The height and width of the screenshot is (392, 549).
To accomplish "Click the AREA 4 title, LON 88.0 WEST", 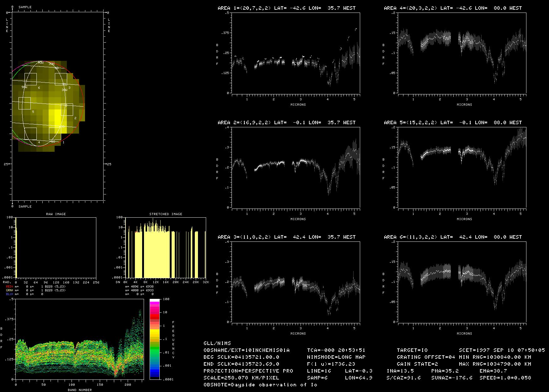I will point(453,8).
